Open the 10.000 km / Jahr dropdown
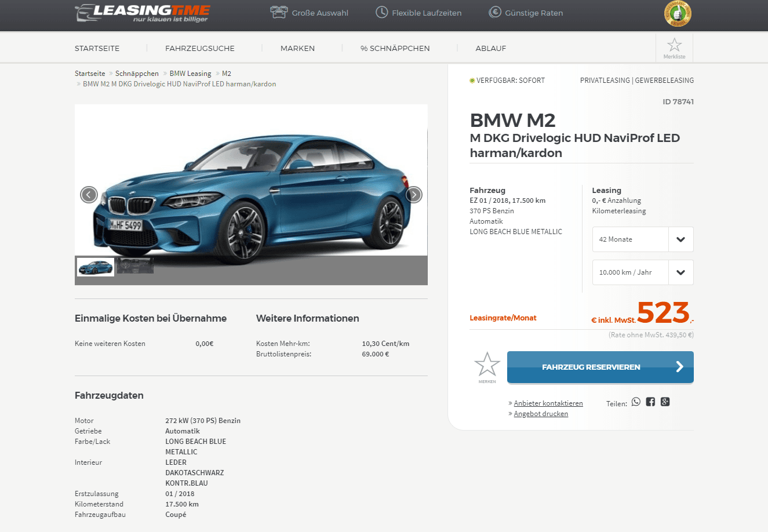This screenshot has width=768, height=532. pyautogui.click(x=643, y=272)
